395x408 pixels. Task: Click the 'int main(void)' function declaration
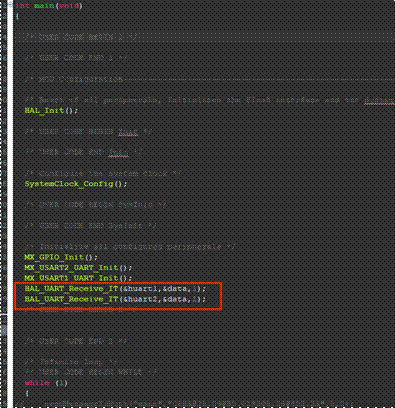49,6
